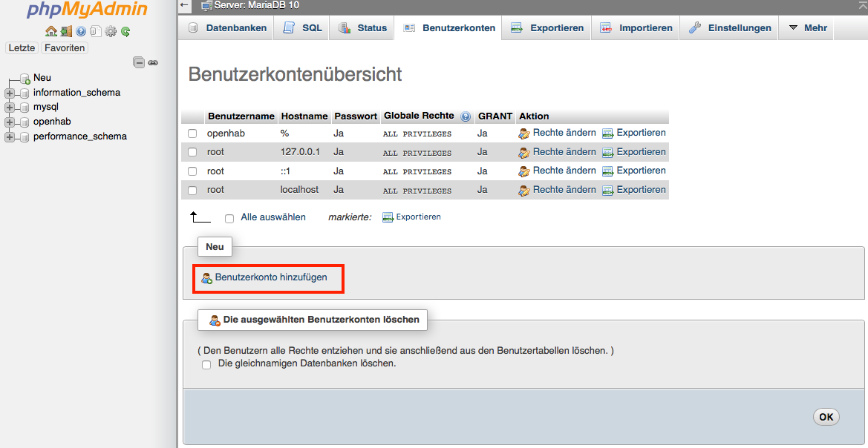Open the Mehr dropdown menu

point(807,28)
